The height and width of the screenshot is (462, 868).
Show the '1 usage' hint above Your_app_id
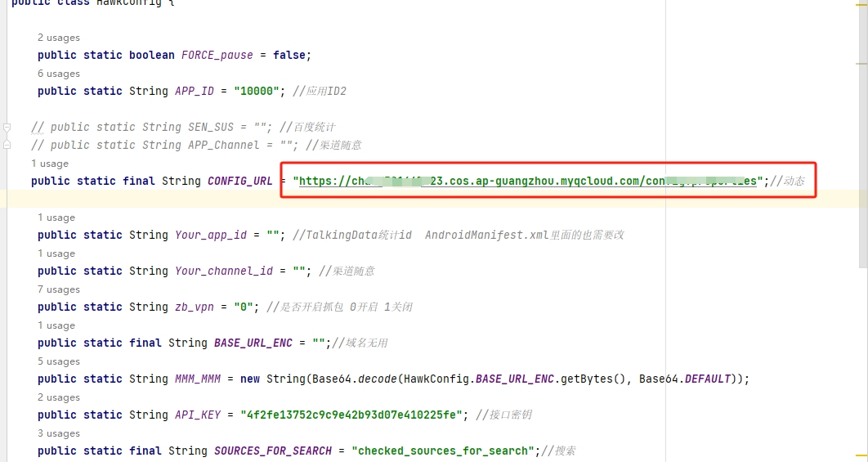[56, 218]
